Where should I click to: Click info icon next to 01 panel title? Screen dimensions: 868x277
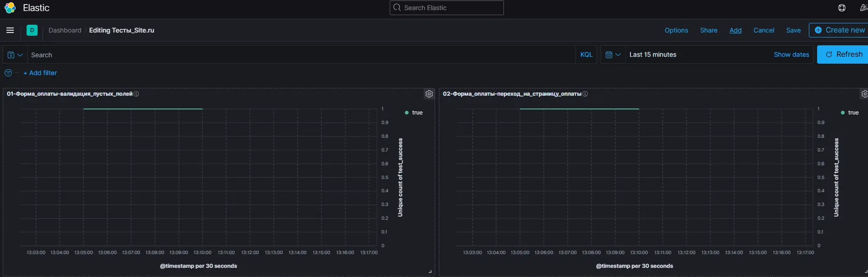136,94
